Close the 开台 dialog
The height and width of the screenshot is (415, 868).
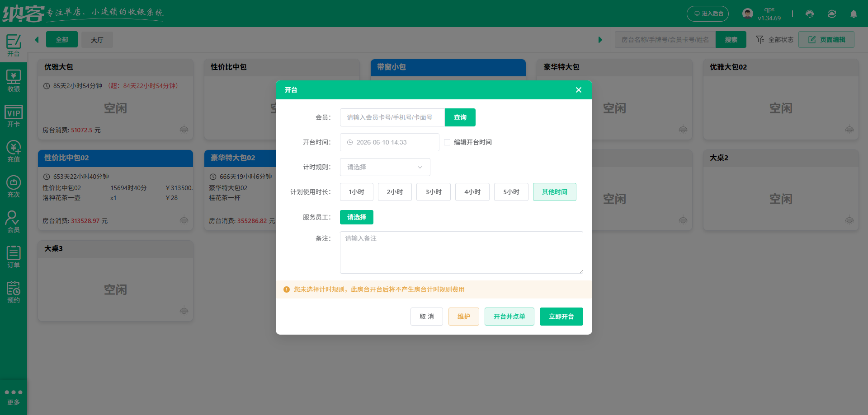point(579,90)
